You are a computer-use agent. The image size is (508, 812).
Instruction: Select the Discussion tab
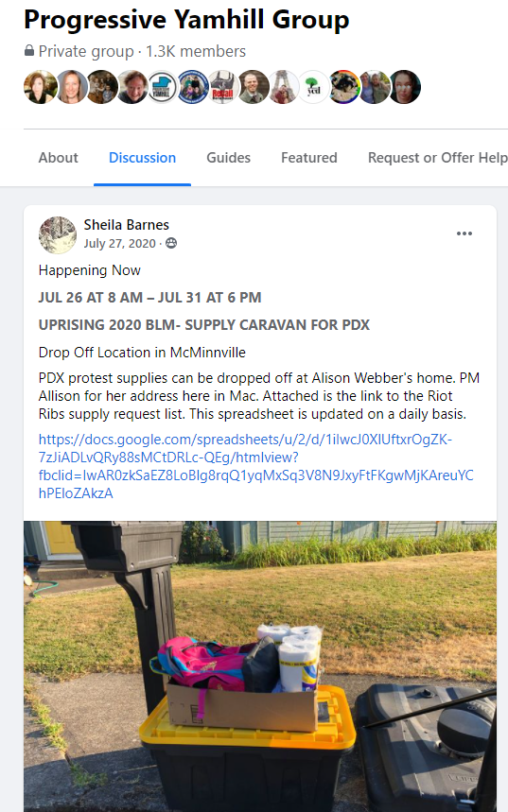[x=142, y=158]
